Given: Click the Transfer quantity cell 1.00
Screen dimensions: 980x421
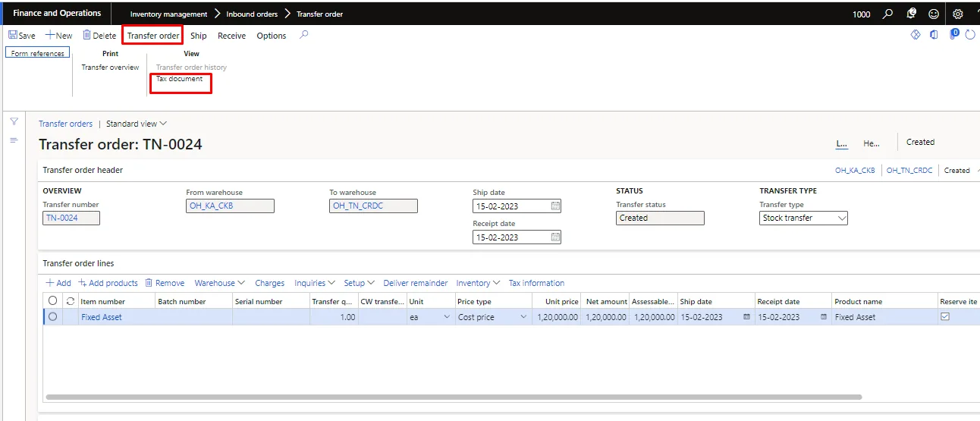Looking at the screenshot, I should click(x=333, y=317).
